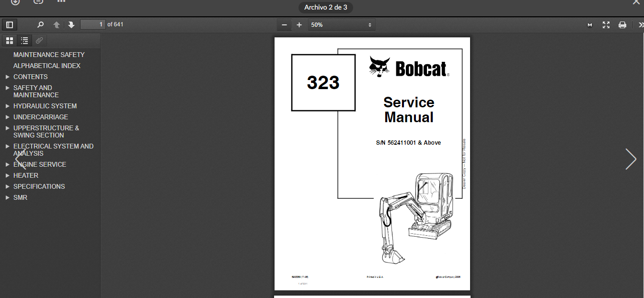The height and width of the screenshot is (298, 644).
Task: Open the tools double-chevron menu
Action: [x=641, y=25]
